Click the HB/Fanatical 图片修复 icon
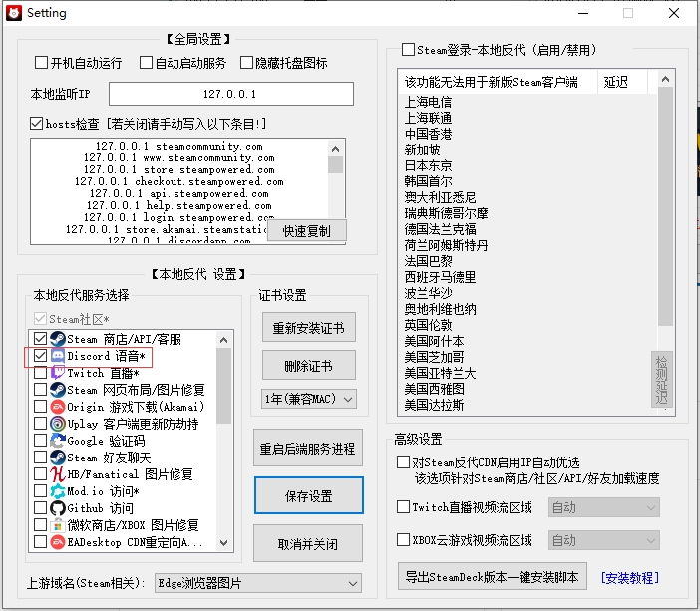The image size is (700, 611). pyautogui.click(x=58, y=474)
